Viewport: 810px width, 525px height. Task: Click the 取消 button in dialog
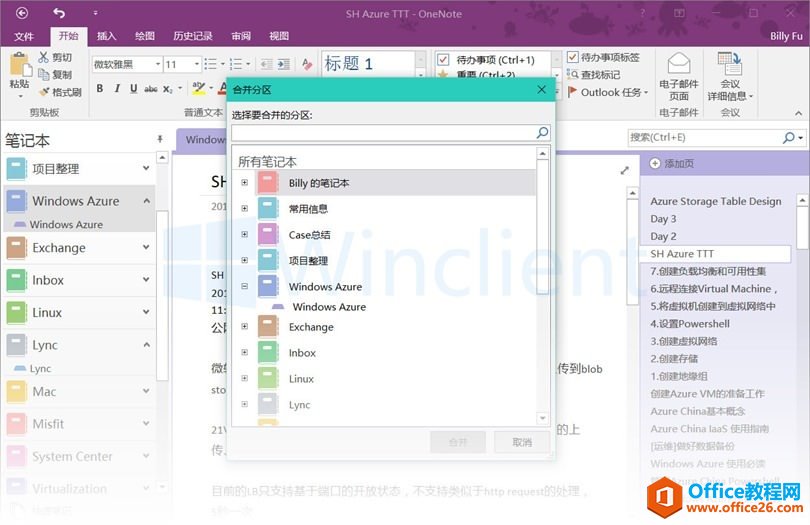[522, 442]
